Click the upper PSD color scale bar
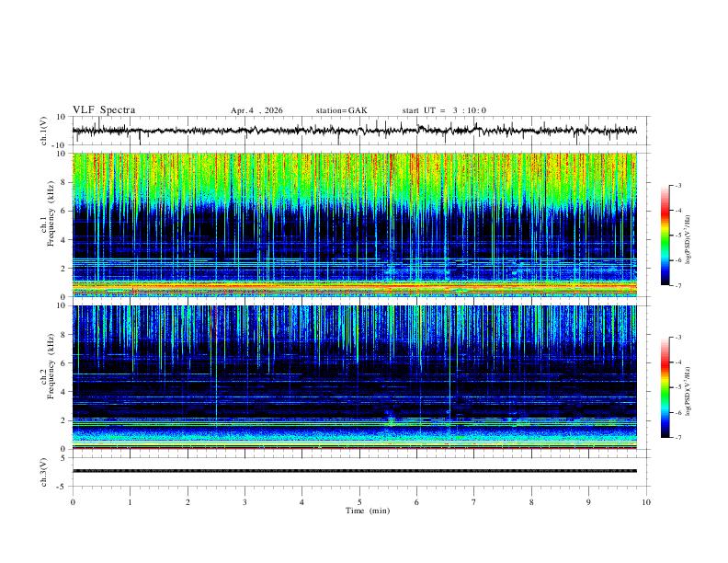The height and width of the screenshot is (563, 728). (665, 236)
